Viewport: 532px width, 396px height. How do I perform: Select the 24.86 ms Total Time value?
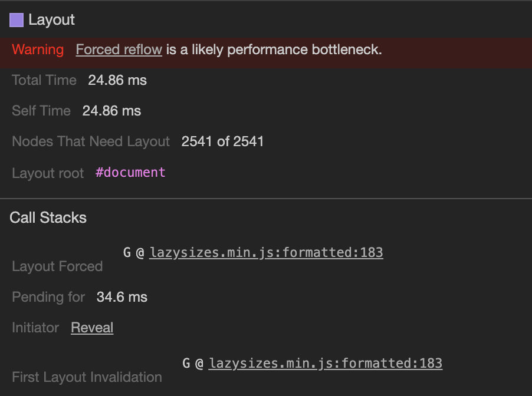(117, 80)
